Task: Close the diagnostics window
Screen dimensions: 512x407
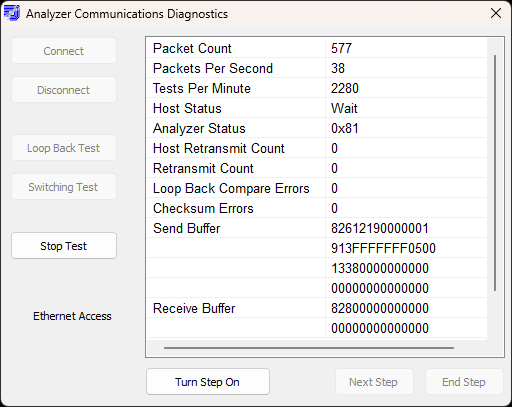Action: click(x=496, y=13)
